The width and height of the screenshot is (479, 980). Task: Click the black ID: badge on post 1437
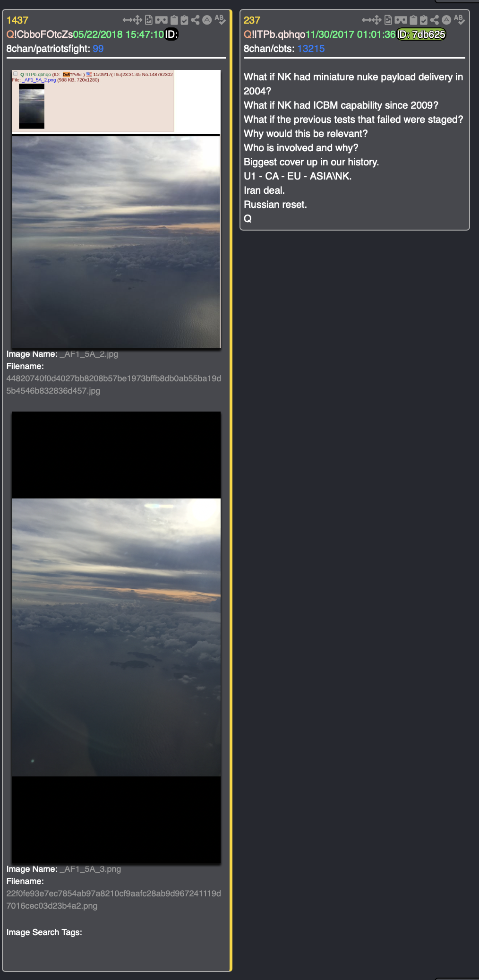tap(171, 34)
